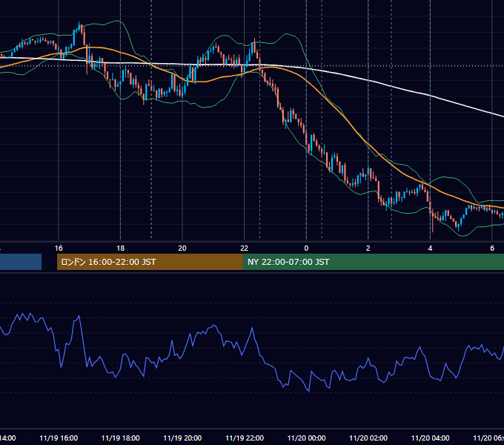Click the upper time axis label 4
This screenshot has height=445, width=504.
[430, 248]
